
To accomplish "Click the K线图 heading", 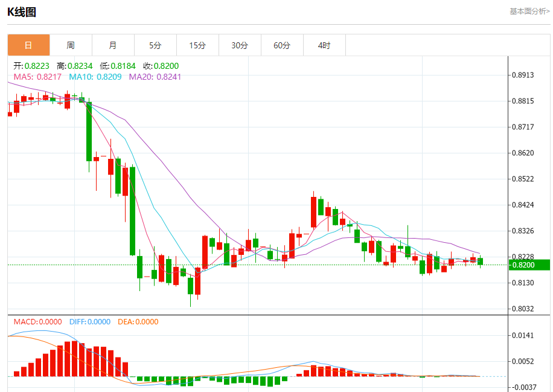I will (x=22, y=12).
